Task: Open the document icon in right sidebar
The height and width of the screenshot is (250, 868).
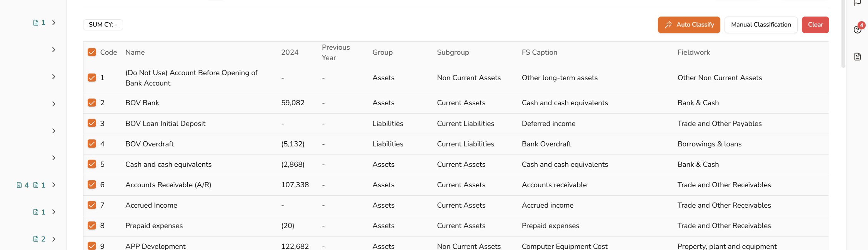Action: [857, 57]
